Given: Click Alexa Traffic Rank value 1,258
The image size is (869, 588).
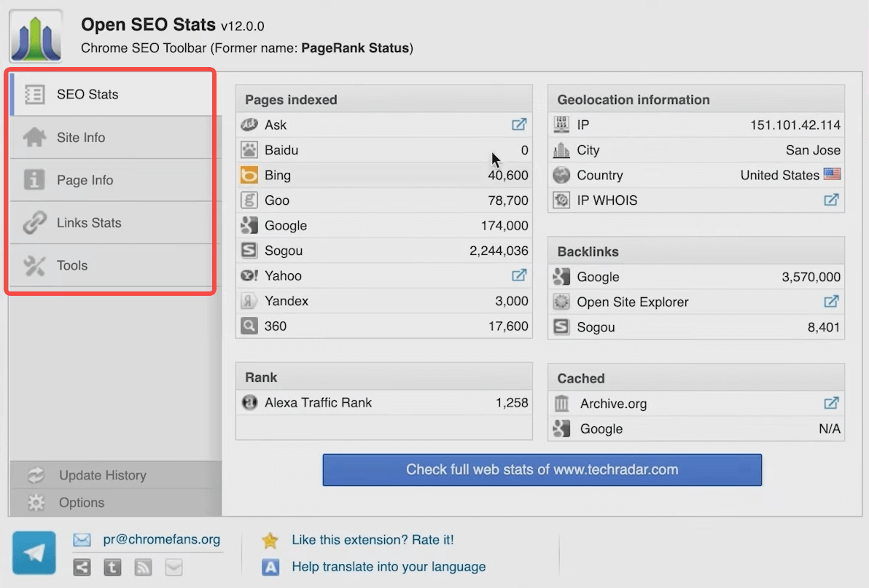Looking at the screenshot, I should click(x=512, y=402).
